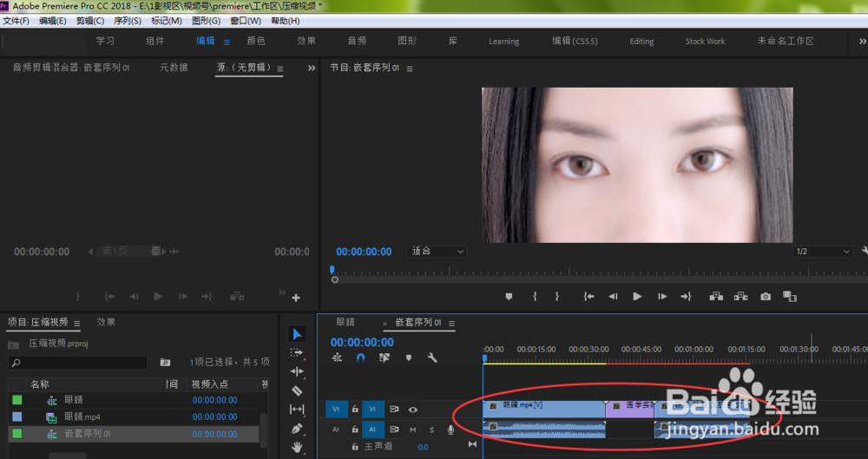The image size is (868, 459).
Task: Select 眼睛.mp4 in Project panel
Action: [x=82, y=417]
